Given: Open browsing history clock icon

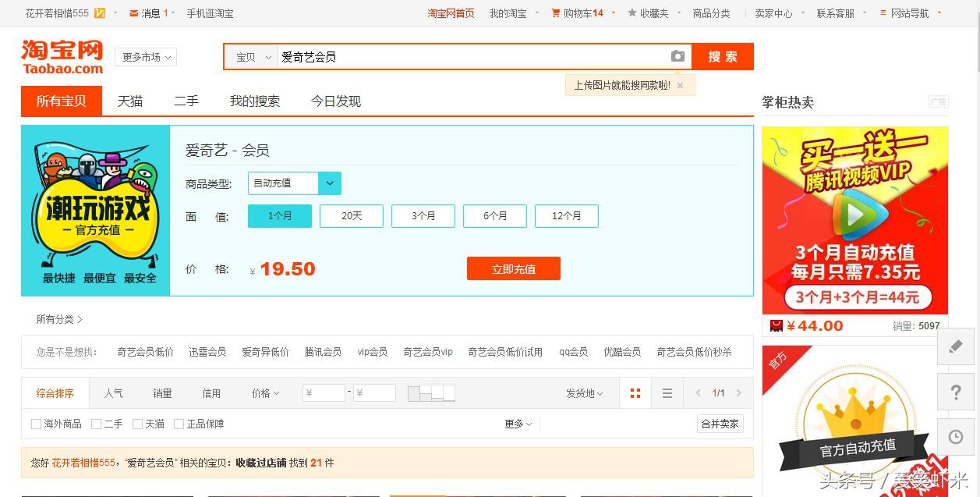Looking at the screenshot, I should pos(956,437).
